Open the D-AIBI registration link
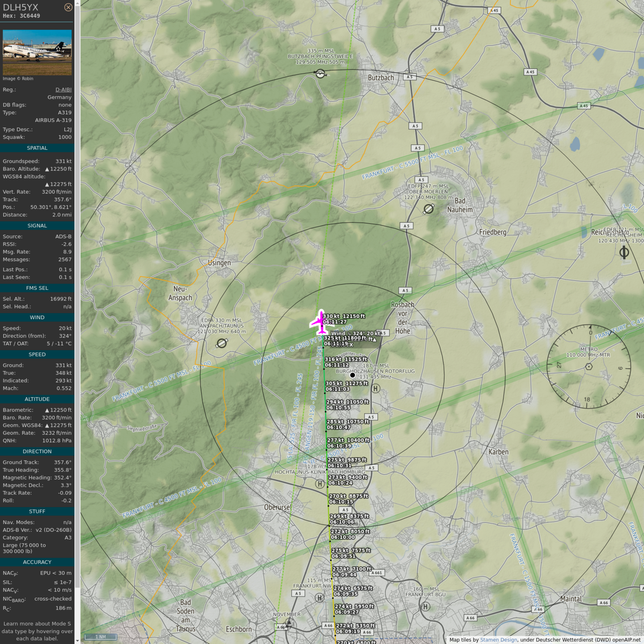644x644 pixels. [63, 89]
